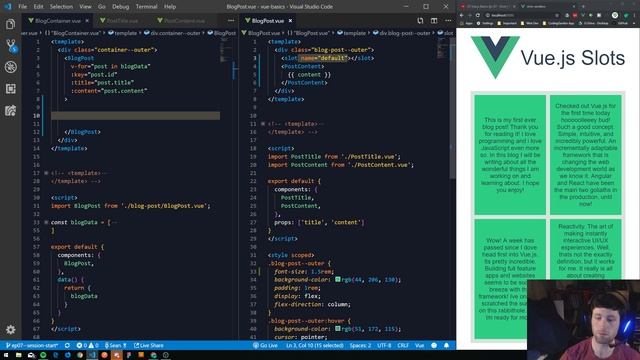The height and width of the screenshot is (360, 640).
Task: Click the template breadcrumb in the BlogPost.vue editor
Action: point(351,33)
